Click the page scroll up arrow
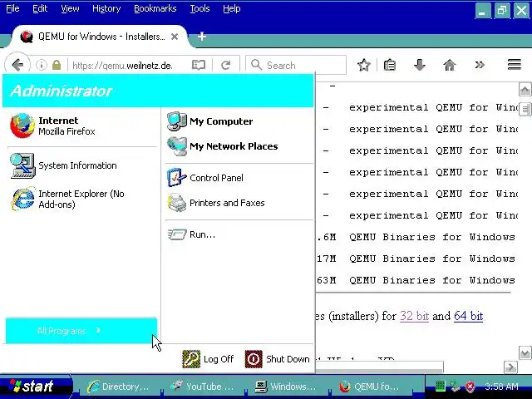The image size is (532, 399). 525,90
